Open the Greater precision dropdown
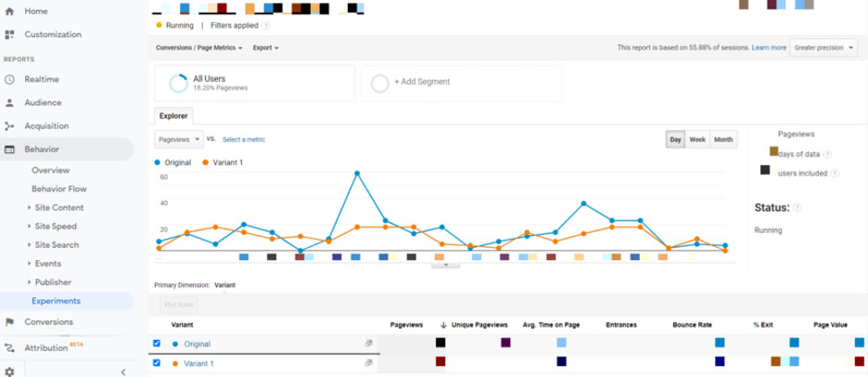Viewport: 868px width, 377px height. 823,47
